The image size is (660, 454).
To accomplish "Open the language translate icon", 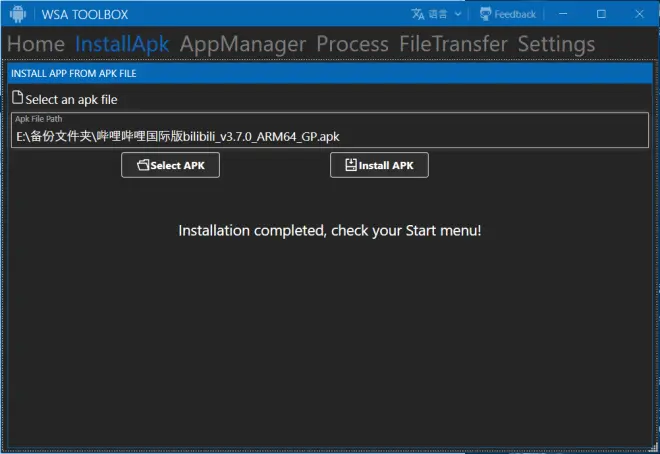I will (x=418, y=14).
